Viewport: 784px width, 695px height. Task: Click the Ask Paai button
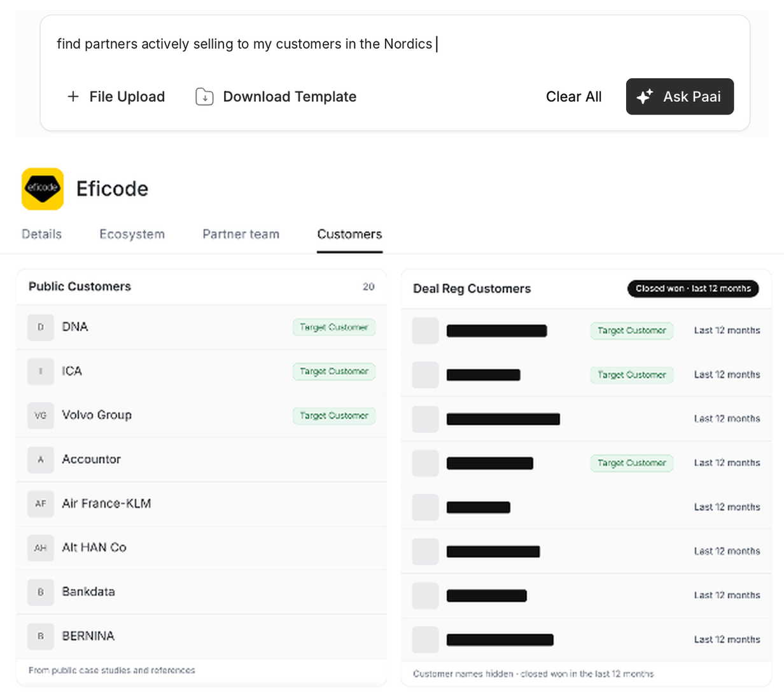(680, 97)
